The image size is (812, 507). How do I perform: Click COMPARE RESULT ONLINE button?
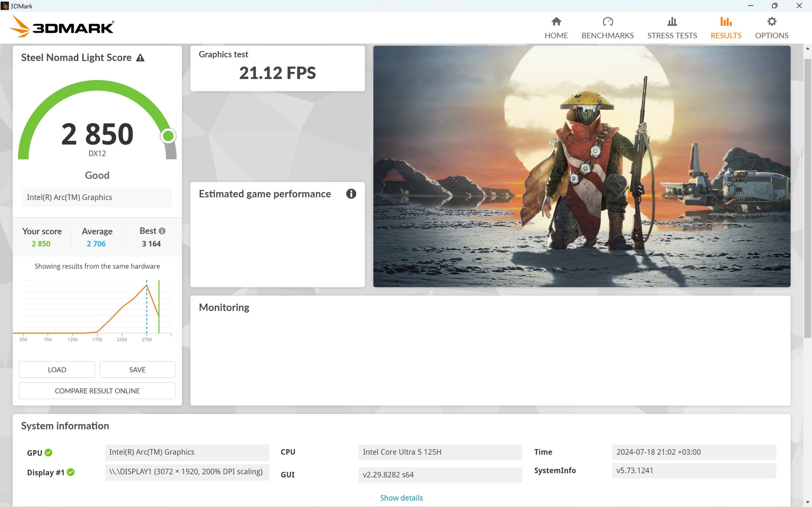pyautogui.click(x=97, y=391)
